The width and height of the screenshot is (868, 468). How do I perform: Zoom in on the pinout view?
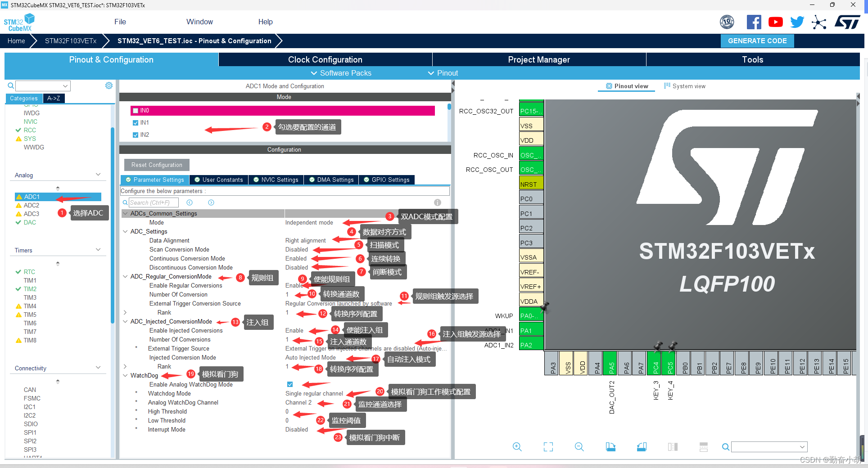click(517, 447)
